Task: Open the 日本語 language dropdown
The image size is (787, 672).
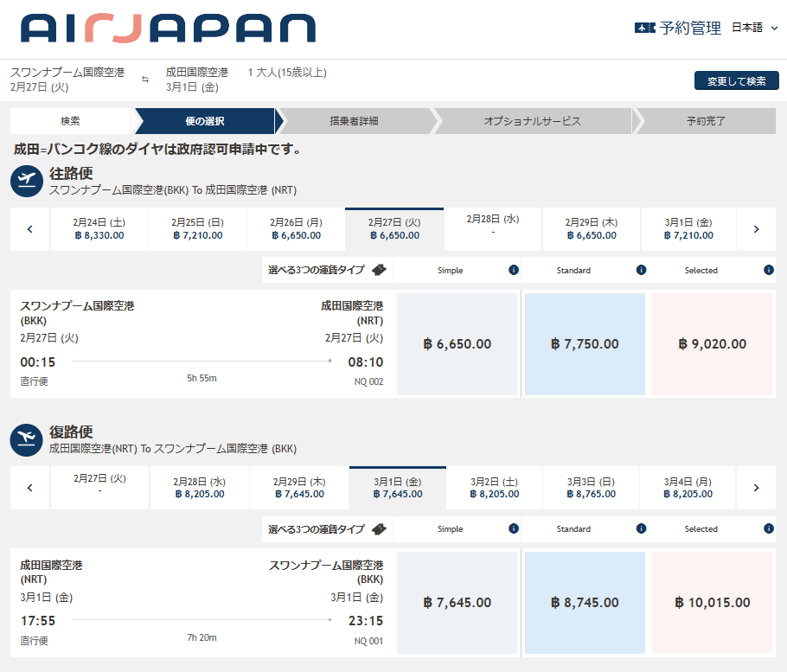Action: [x=754, y=28]
